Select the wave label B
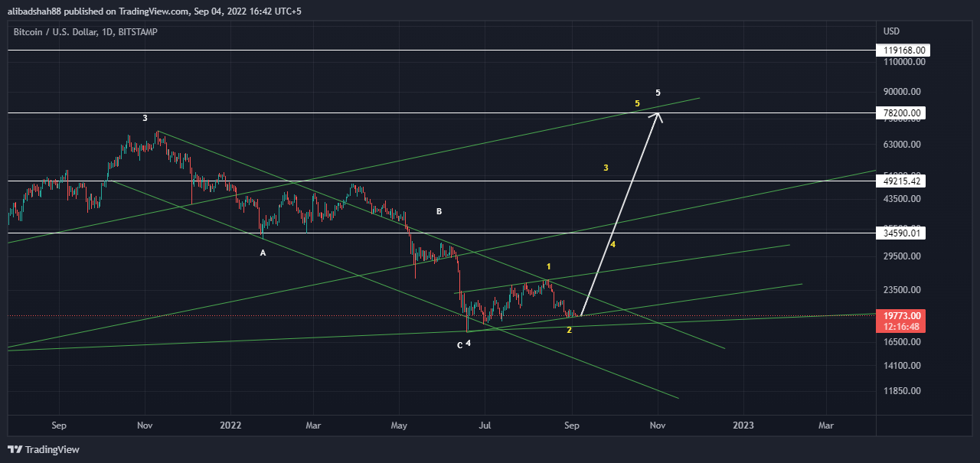The height and width of the screenshot is (463, 980). pos(439,211)
